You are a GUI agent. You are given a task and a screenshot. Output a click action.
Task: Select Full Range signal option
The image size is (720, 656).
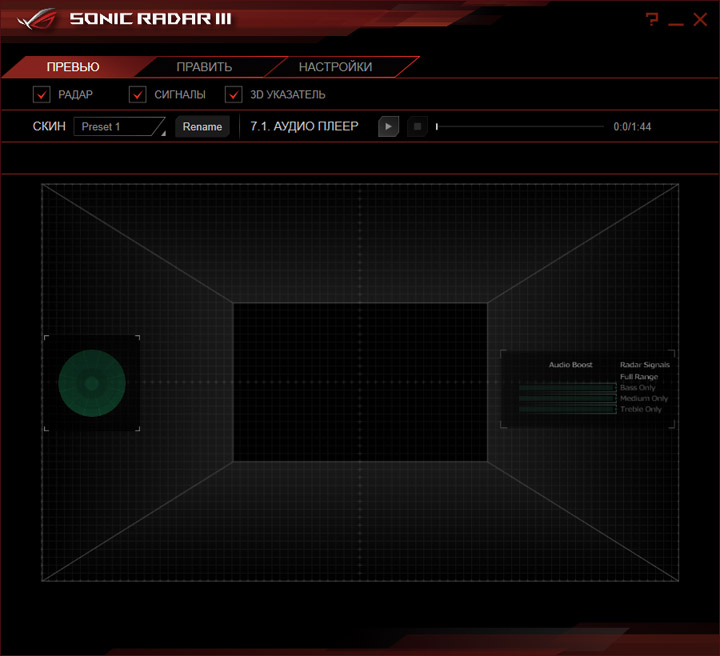[x=639, y=377]
